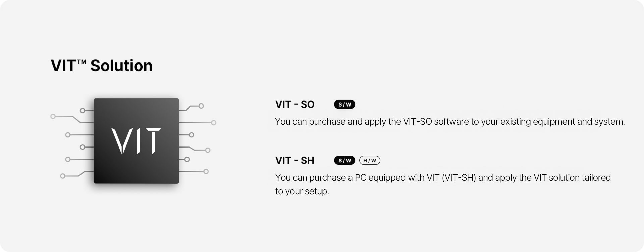Click the top-left circuit pin node near chip
This screenshot has width=644, height=252.
(83, 110)
